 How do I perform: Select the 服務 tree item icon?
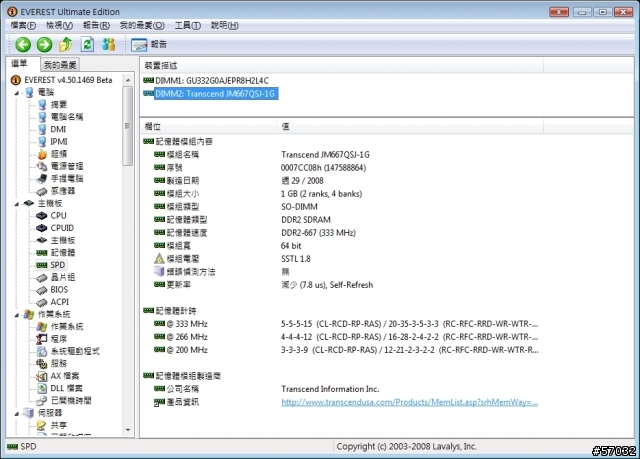[x=42, y=363]
